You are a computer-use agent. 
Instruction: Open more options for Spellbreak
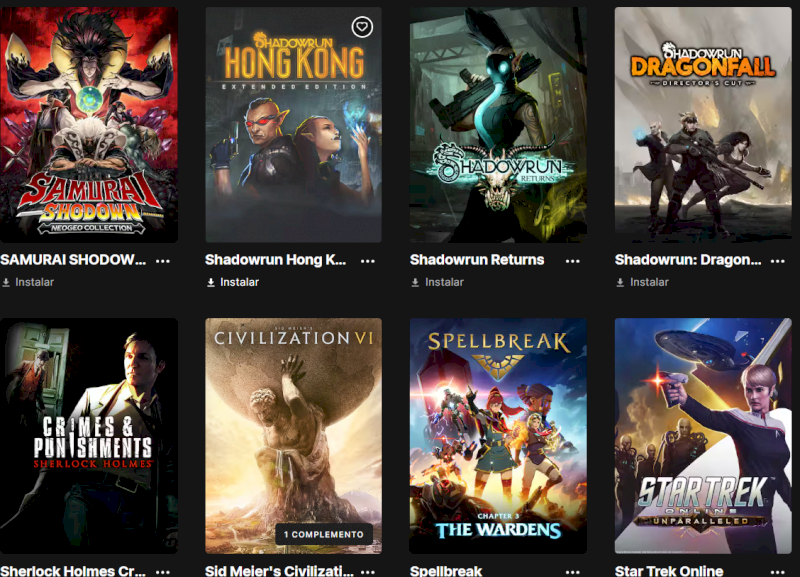572,572
